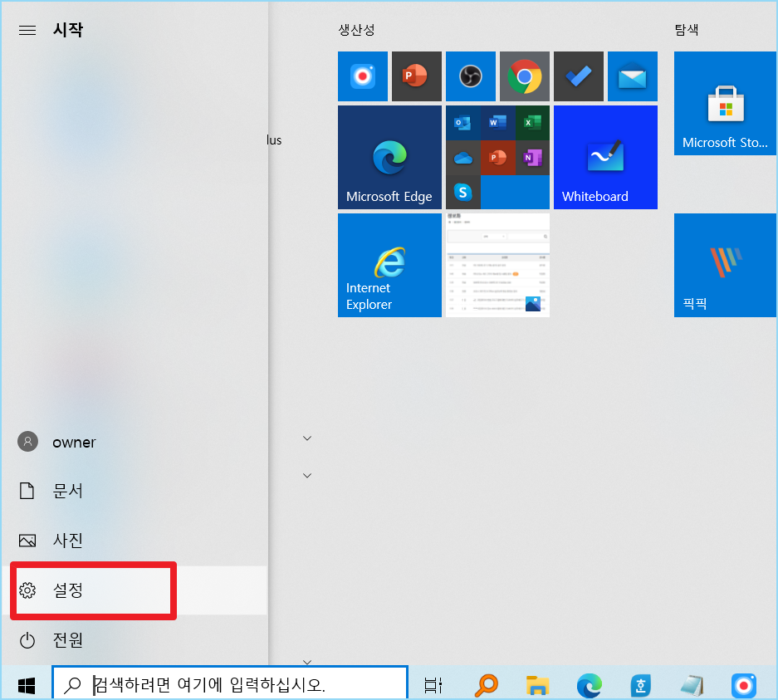Open 문서 documents folder
This screenshot has height=700, width=778.
(x=134, y=491)
